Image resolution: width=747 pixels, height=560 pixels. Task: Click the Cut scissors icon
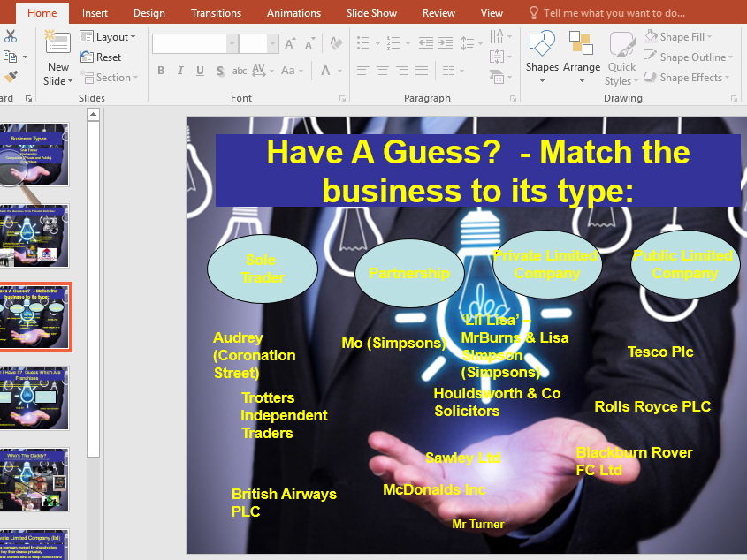point(11,36)
